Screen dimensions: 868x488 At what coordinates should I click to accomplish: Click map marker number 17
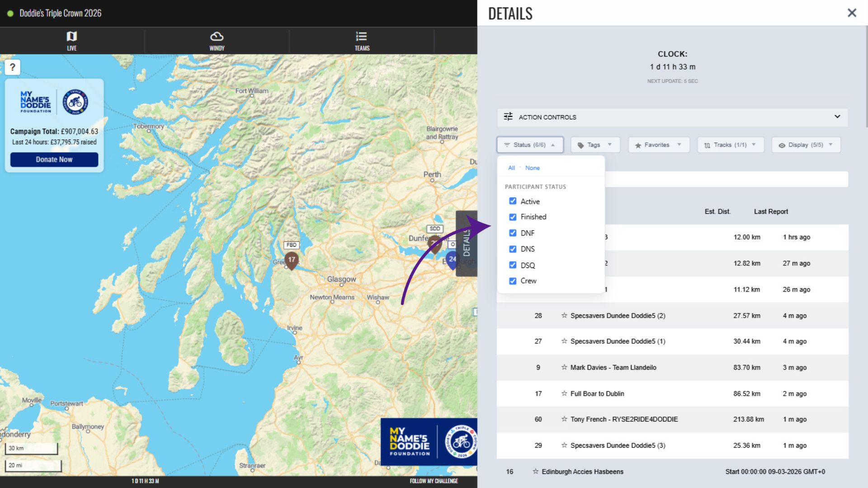click(292, 260)
